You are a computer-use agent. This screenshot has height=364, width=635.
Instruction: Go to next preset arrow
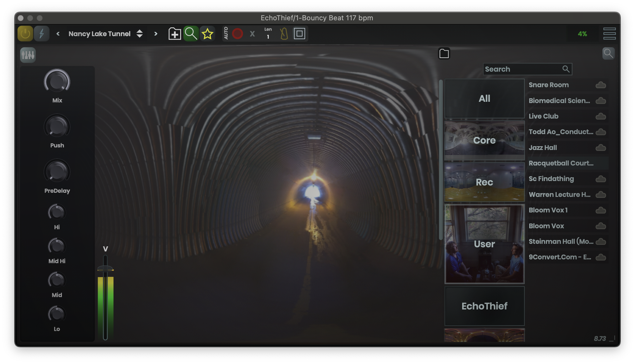point(155,34)
